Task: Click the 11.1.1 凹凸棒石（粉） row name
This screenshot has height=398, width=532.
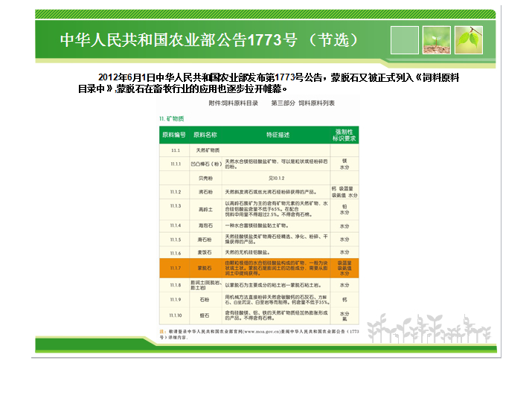Action: click(x=205, y=163)
